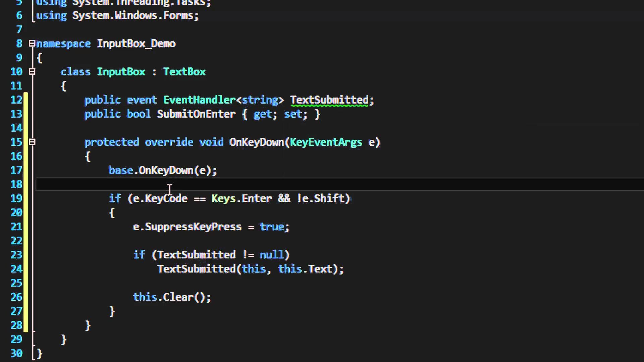This screenshot has width=644, height=362.
Task: Collapse the OnKeyDown method fold toggle
Action: (x=32, y=142)
